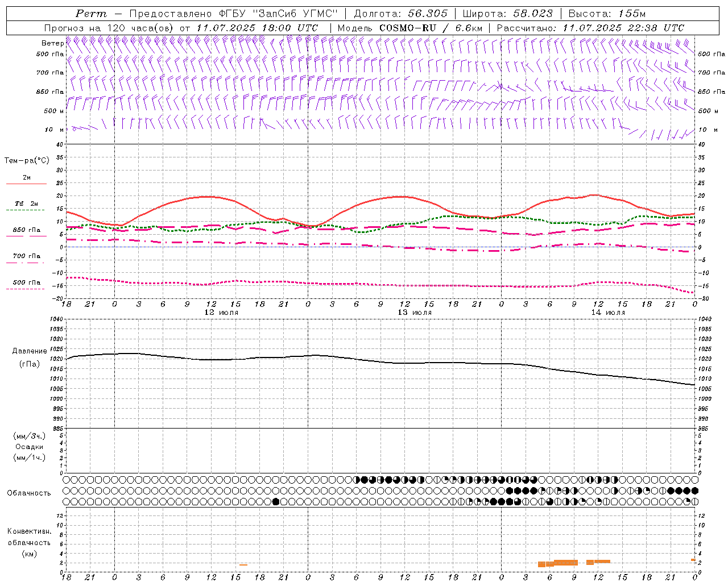Click the 'Рассчитано: 11.07.2025 22:38 UTC' timestamp
This screenshot has width=728, height=582.
[x=590, y=28]
